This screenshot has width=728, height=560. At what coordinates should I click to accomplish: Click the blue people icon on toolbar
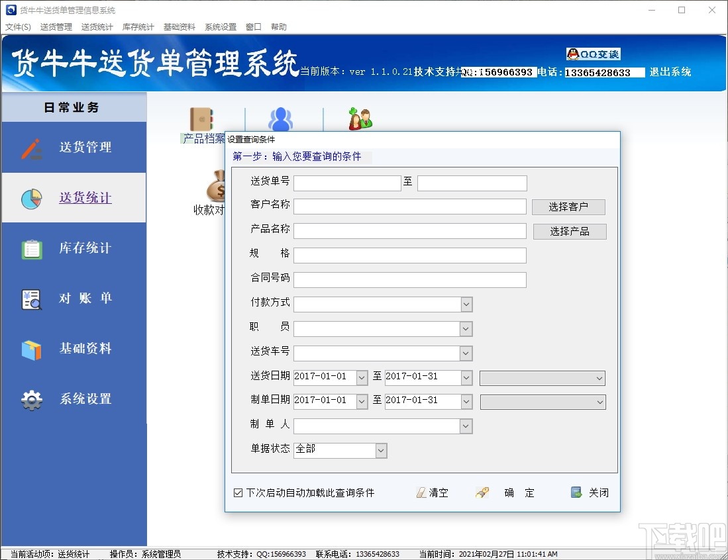(280, 118)
